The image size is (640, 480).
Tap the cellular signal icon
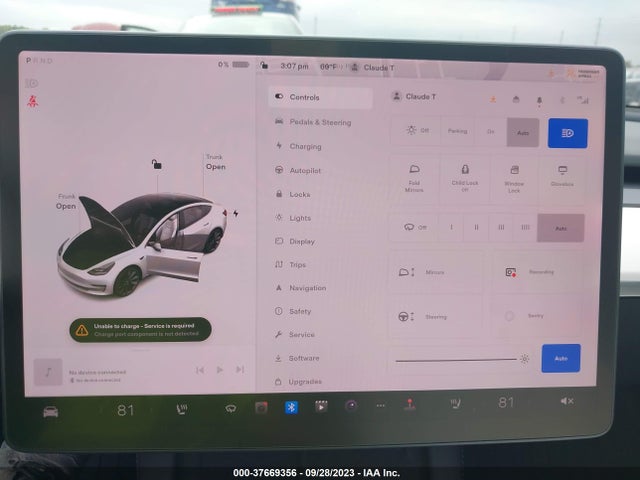click(x=582, y=100)
